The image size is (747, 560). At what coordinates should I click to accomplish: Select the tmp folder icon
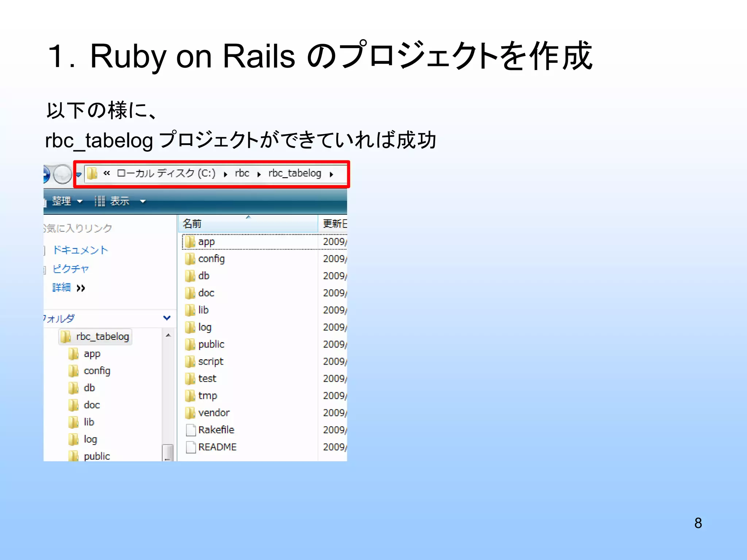tap(190, 396)
